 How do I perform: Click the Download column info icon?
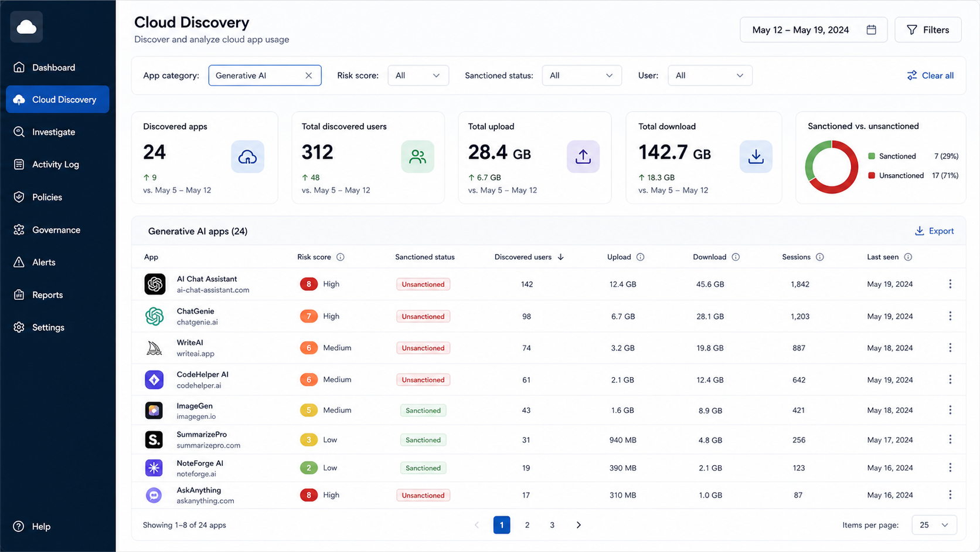736,257
